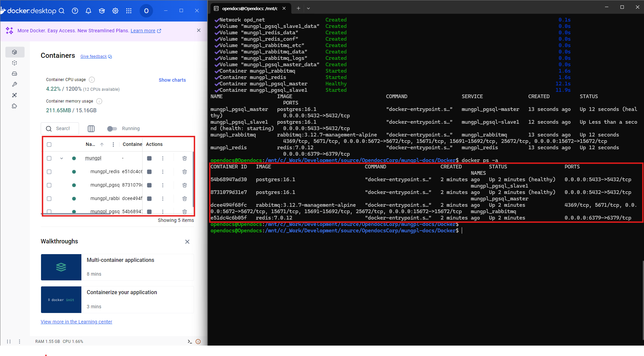Open Extensions puzzle icon in sidebar

point(14,106)
